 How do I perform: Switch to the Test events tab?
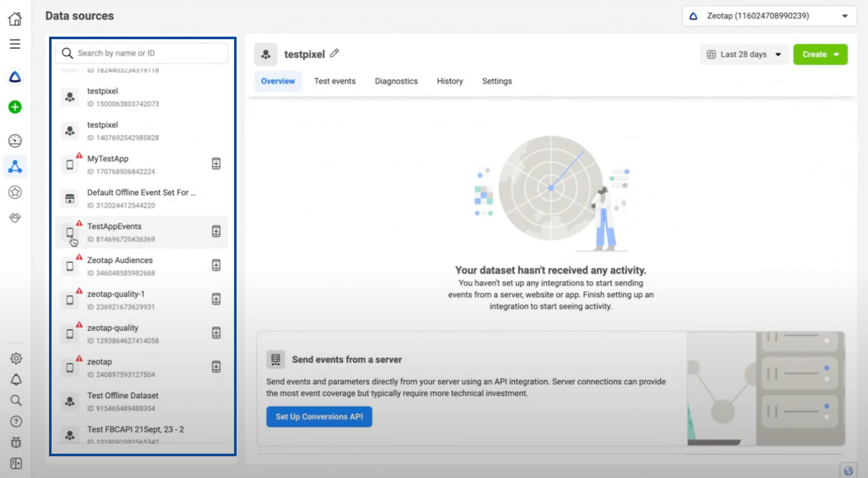[335, 81]
